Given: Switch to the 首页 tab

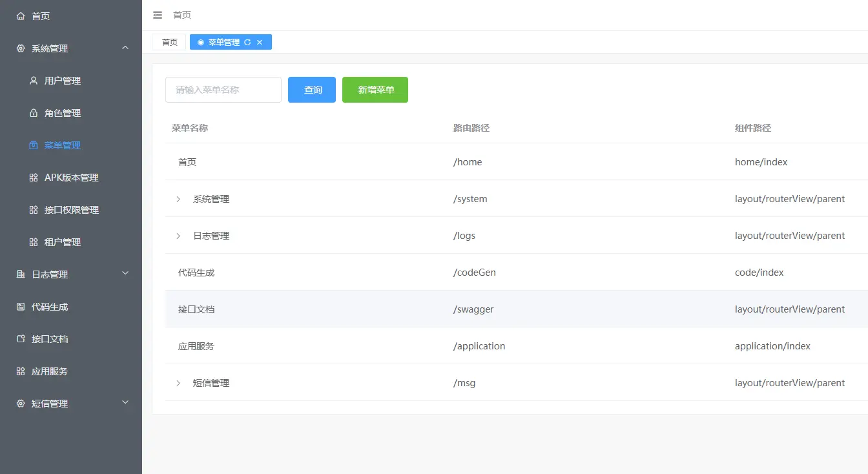Looking at the screenshot, I should click(x=168, y=41).
